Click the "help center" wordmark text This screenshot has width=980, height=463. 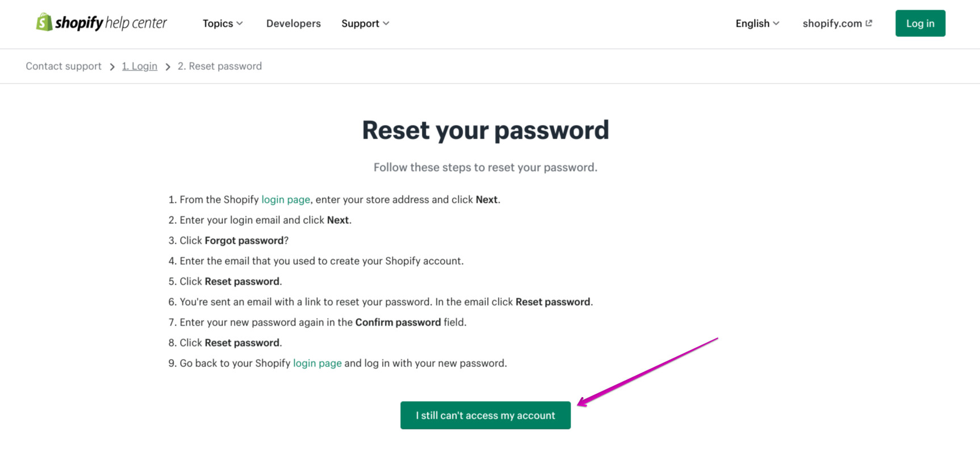click(136, 23)
